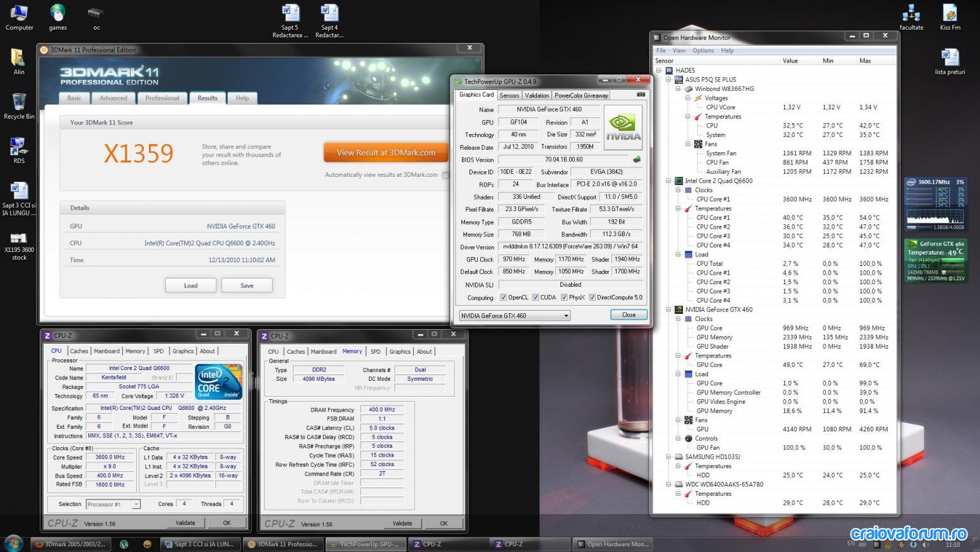Collapse the SAMSUNG HD103SJ node
This screenshot has width=980, height=552.
pyautogui.click(x=669, y=457)
